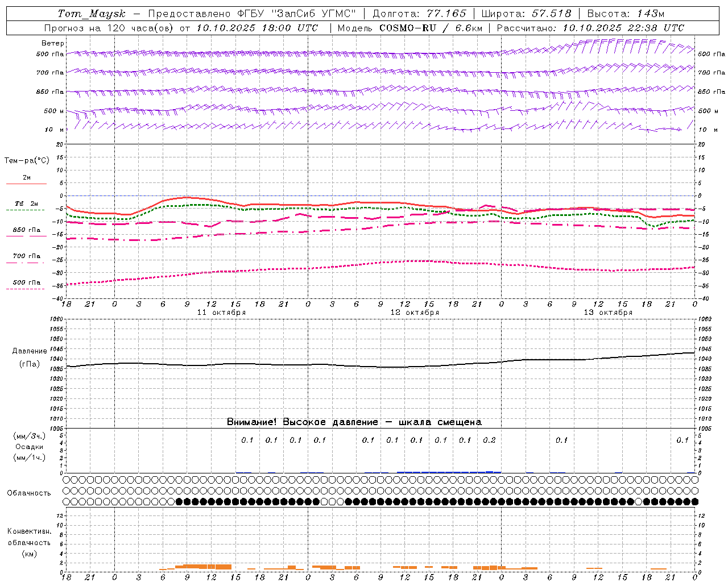The image size is (728, 582).
Task: Click the Осадки label
Action: click(30, 447)
